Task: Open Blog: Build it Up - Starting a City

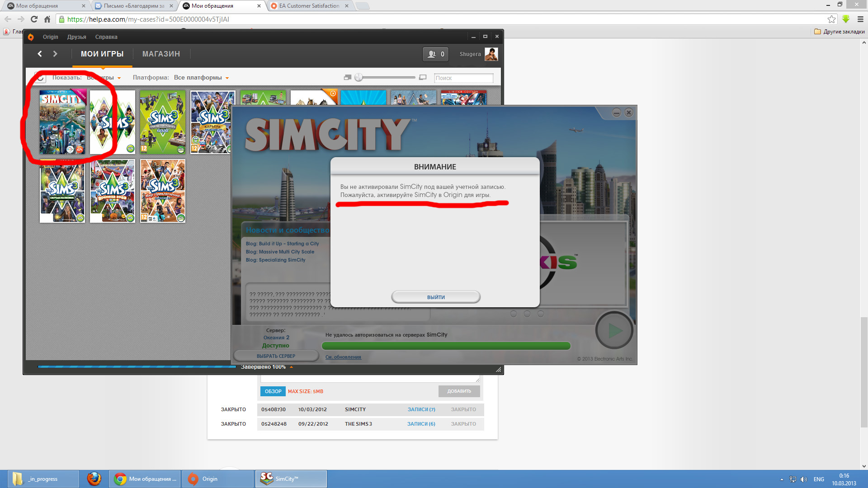Action: 282,244
